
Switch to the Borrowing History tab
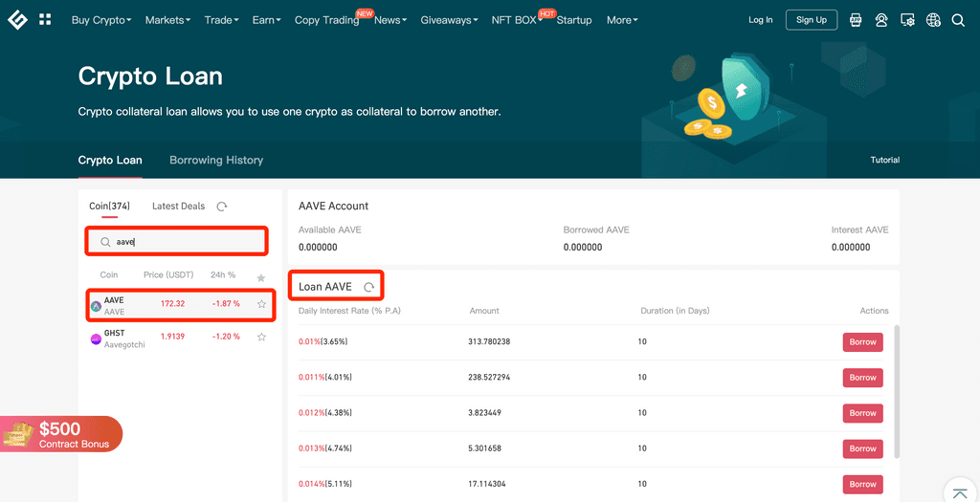click(x=216, y=160)
